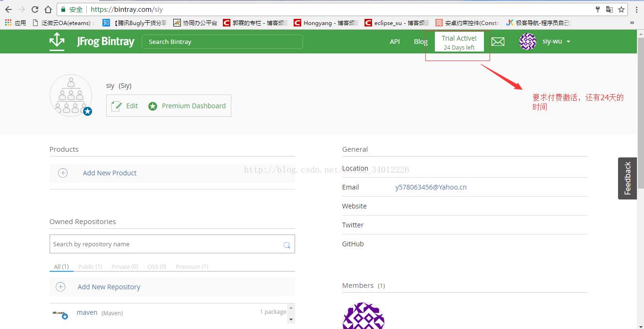Viewport: 644px width, 329px height.
Task: Click the siy organization avatar
Action: pyautogui.click(x=71, y=95)
